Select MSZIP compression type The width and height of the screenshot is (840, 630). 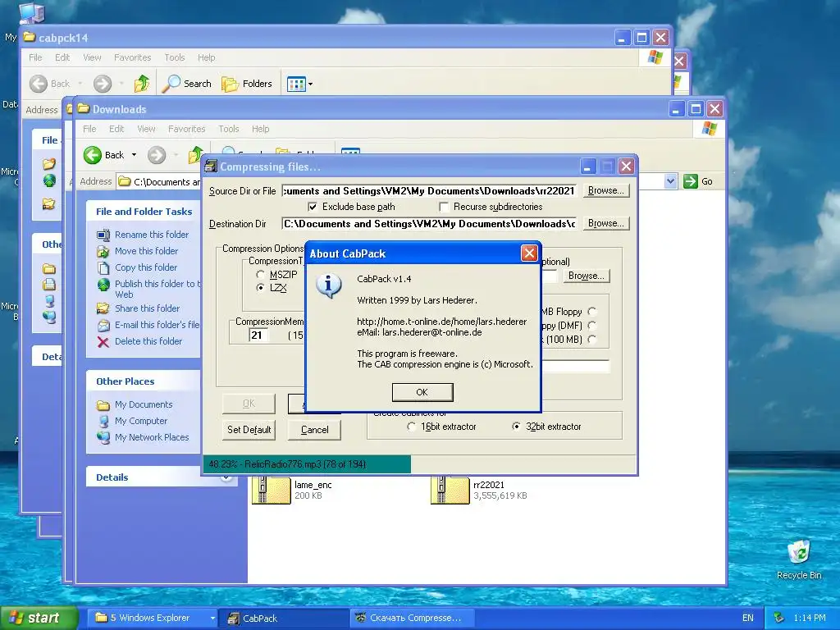coord(260,274)
